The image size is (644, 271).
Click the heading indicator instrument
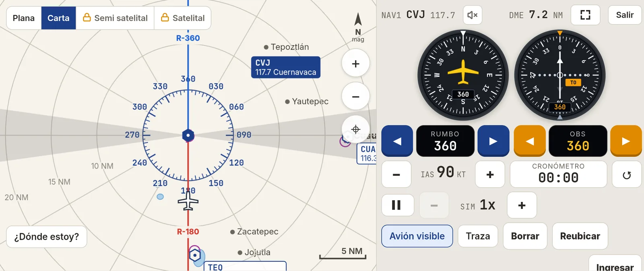click(x=463, y=75)
